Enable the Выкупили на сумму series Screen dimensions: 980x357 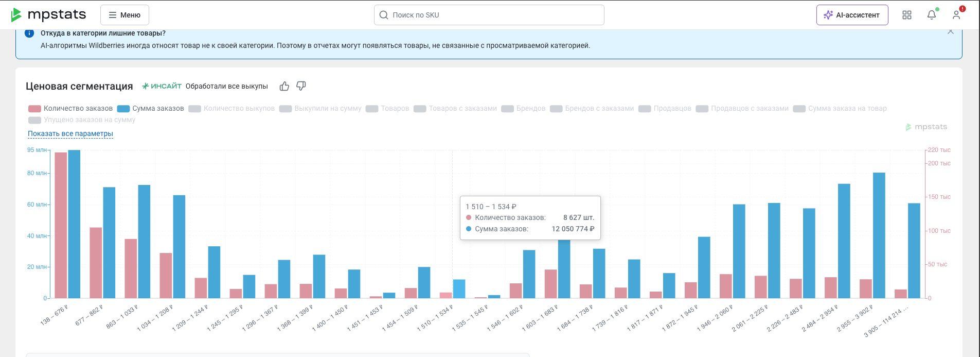tap(320, 109)
